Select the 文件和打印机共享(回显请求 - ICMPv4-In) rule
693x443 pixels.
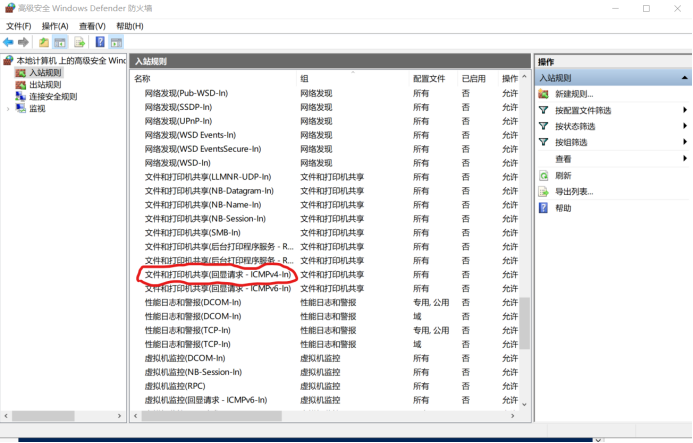pos(218,275)
